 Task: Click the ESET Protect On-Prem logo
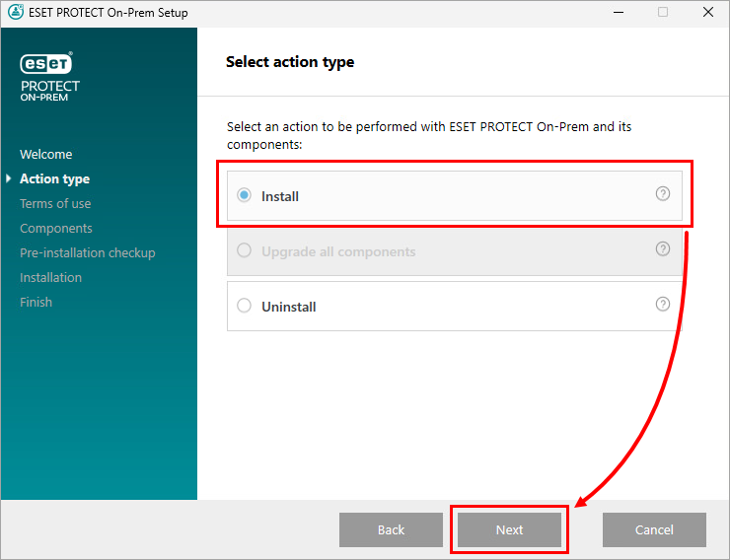tap(49, 77)
